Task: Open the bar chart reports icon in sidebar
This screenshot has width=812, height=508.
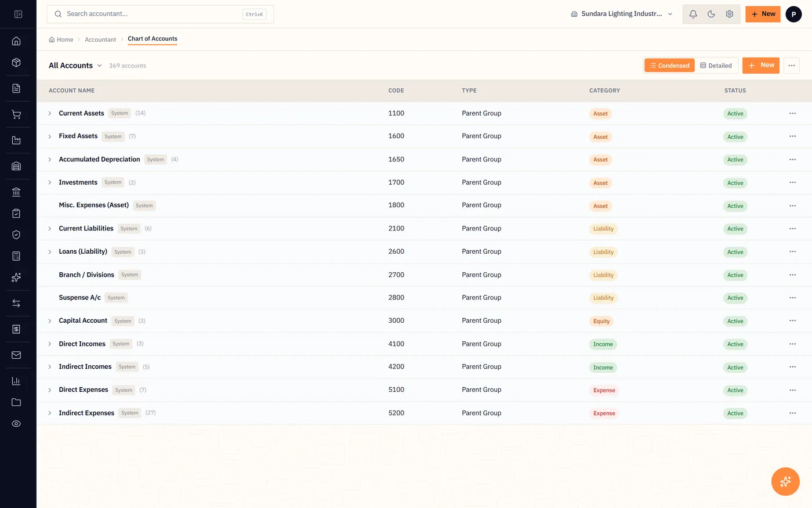Action: 16,381
